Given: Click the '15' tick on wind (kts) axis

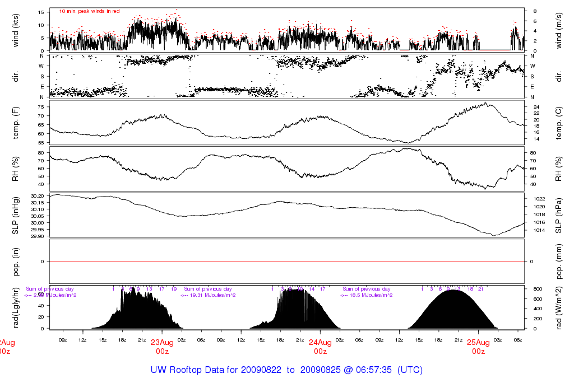Looking at the screenshot, I should click(x=41, y=12).
